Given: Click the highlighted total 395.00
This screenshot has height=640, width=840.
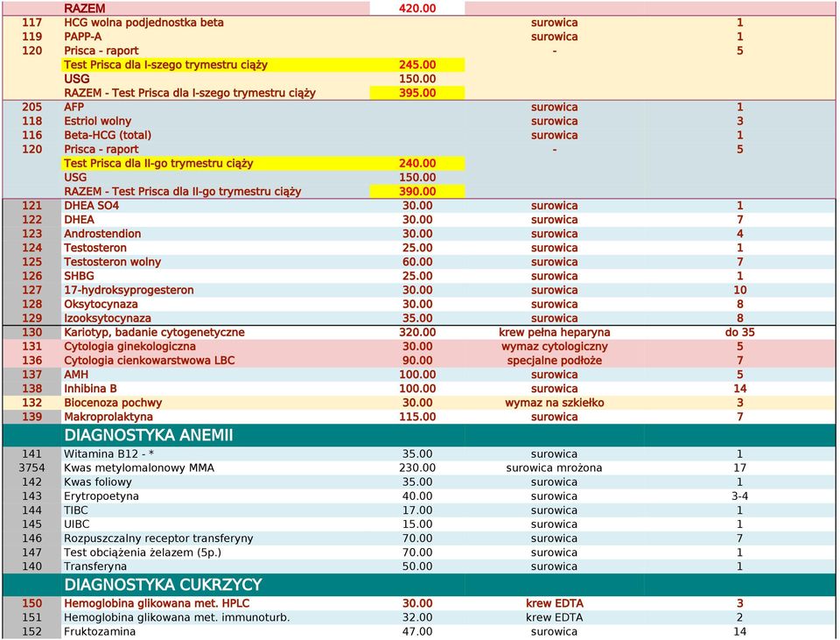Looking at the screenshot, I should point(417,93).
